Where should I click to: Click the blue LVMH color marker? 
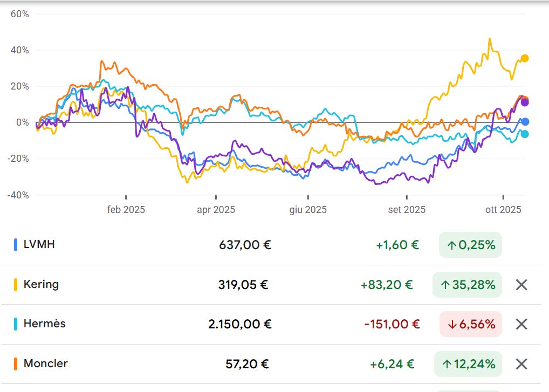(16, 245)
